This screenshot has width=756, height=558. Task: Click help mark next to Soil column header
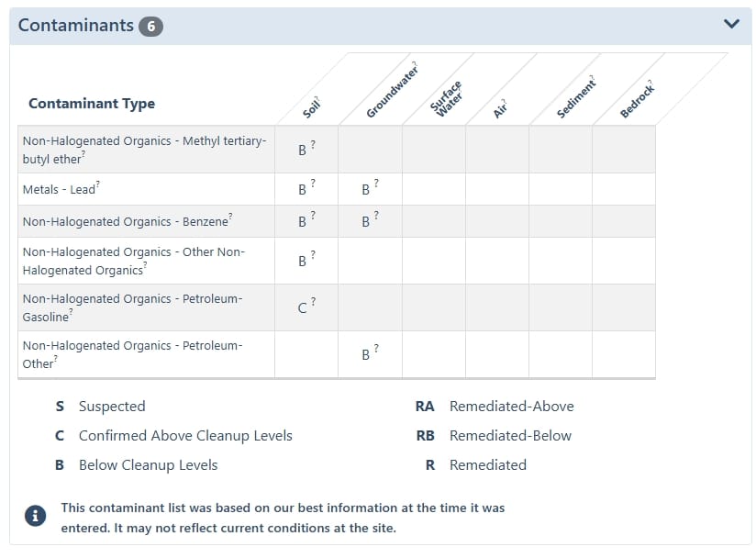[317, 98]
